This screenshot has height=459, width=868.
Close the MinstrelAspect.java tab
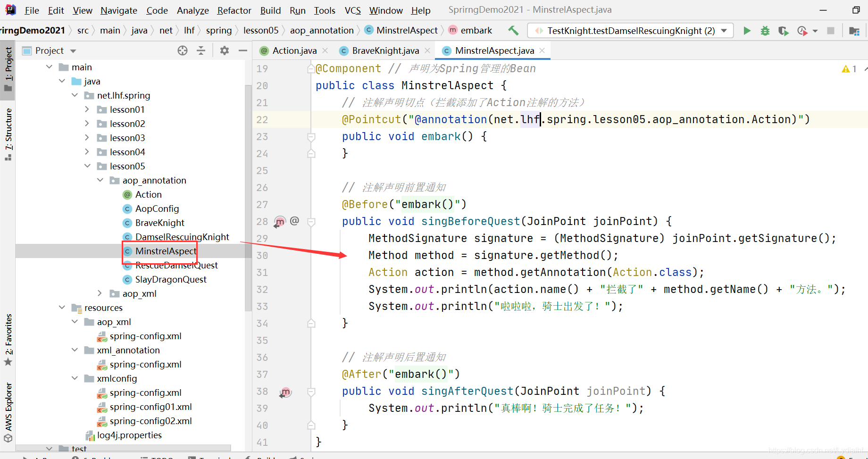click(x=542, y=50)
